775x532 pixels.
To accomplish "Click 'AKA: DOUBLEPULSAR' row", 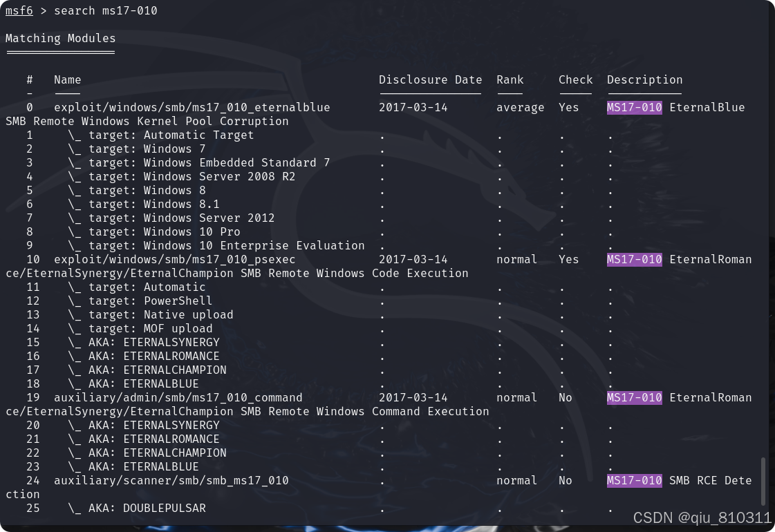I will point(136,509).
